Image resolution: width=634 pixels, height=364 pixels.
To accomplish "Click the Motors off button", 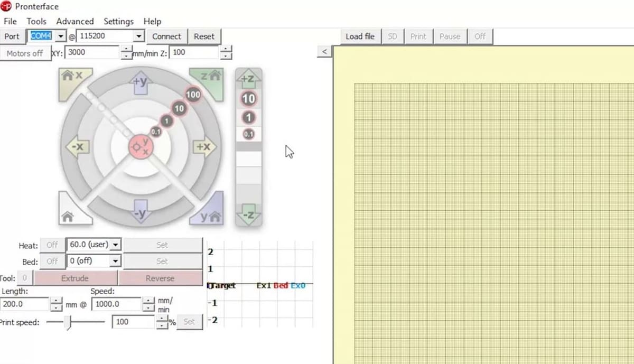I will click(x=25, y=53).
